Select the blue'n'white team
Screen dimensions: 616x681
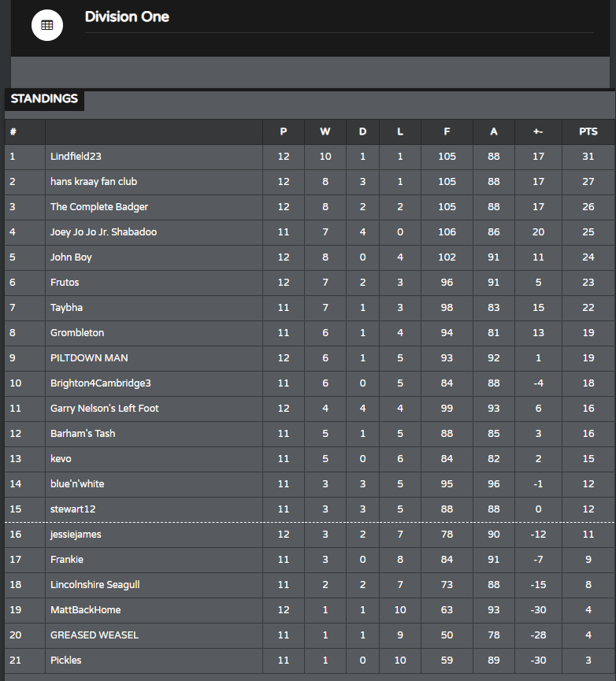(x=77, y=484)
